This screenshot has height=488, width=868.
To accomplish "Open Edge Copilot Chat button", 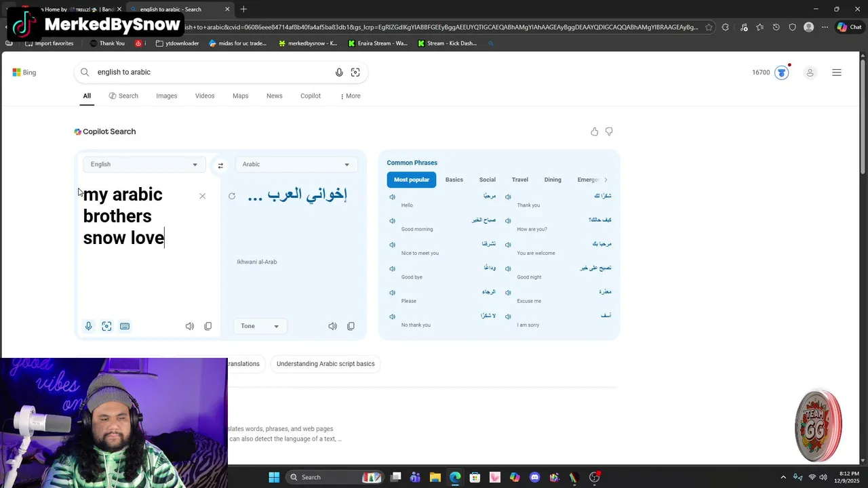I will (850, 27).
